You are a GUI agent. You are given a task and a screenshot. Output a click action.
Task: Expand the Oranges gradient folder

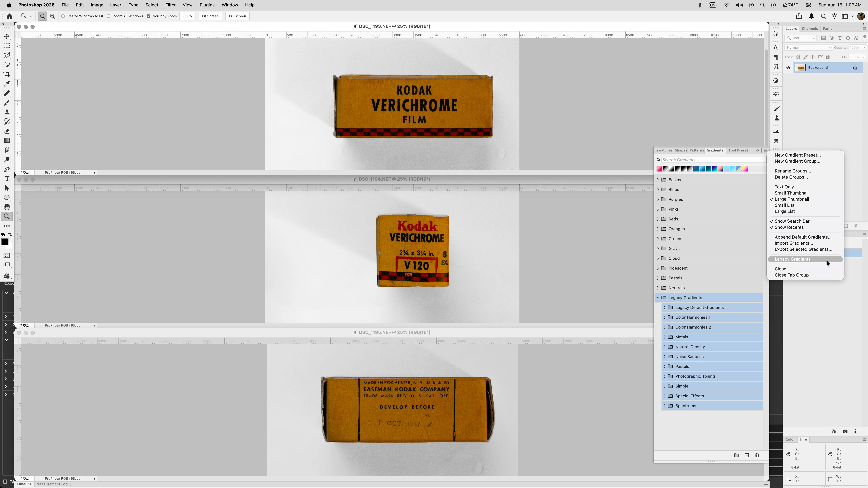point(658,229)
